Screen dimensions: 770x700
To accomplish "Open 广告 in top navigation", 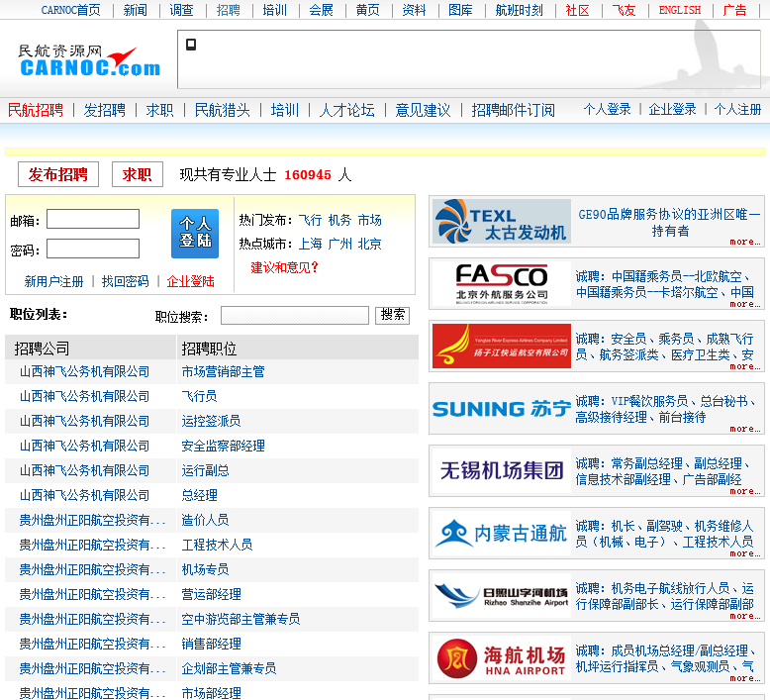I will pyautogui.click(x=734, y=10).
